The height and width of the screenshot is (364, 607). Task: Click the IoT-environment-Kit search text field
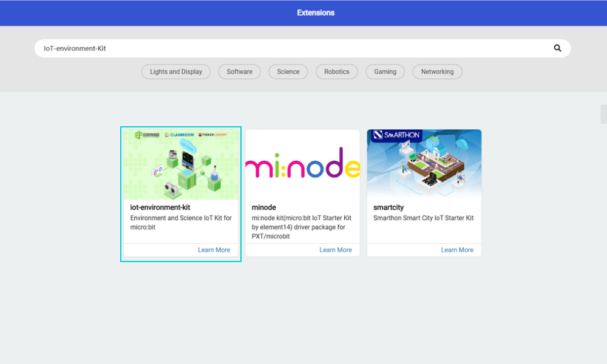pyautogui.click(x=291, y=49)
